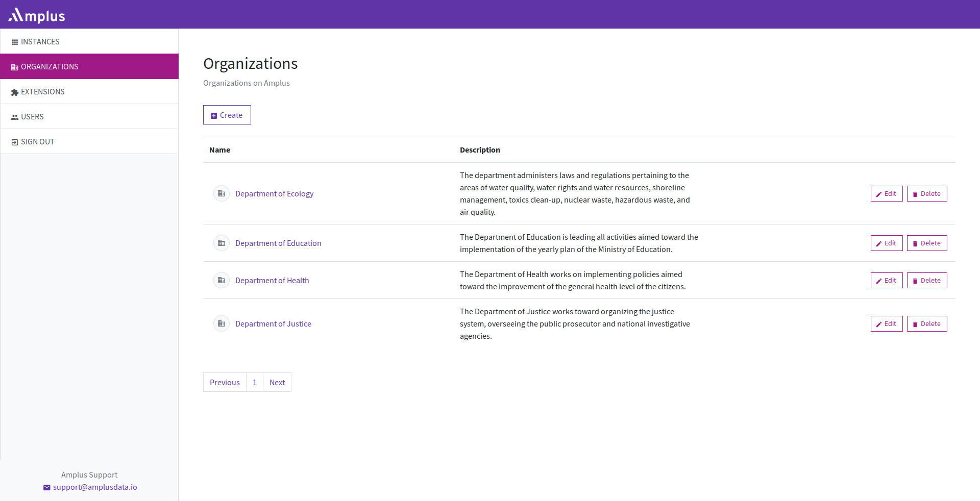Click the plus icon in Create button

214,116
